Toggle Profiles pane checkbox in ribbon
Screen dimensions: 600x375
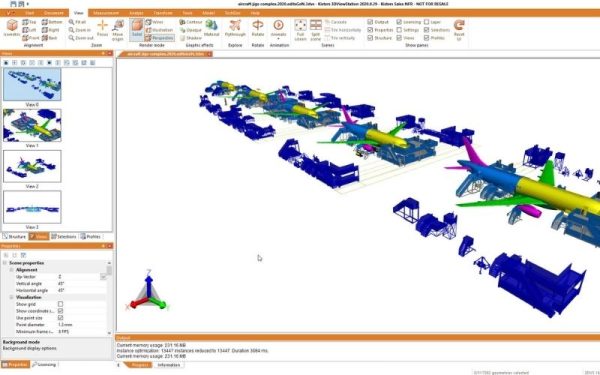coord(427,38)
